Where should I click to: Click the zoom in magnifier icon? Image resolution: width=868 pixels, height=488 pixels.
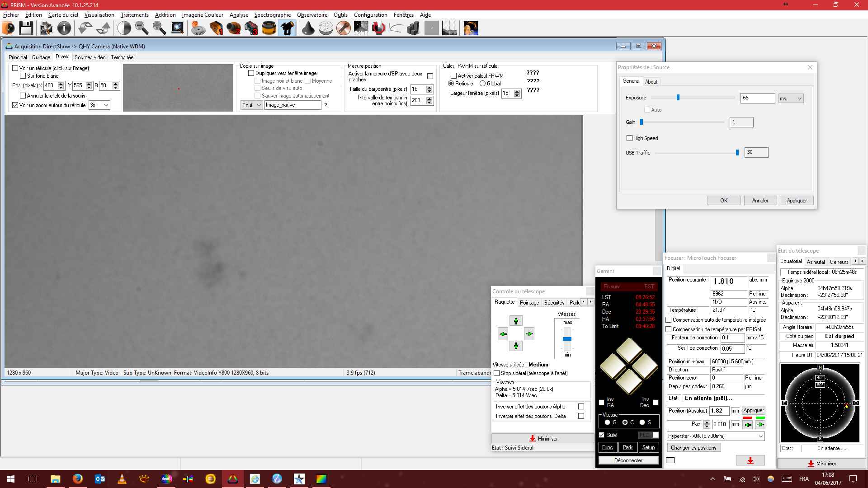[159, 28]
